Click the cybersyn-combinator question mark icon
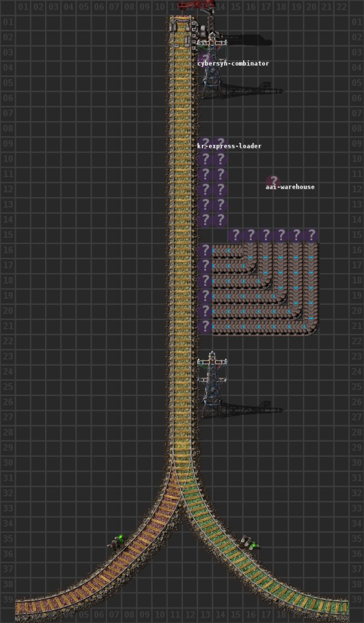Viewport: 364px width, 623px height. 205,60
